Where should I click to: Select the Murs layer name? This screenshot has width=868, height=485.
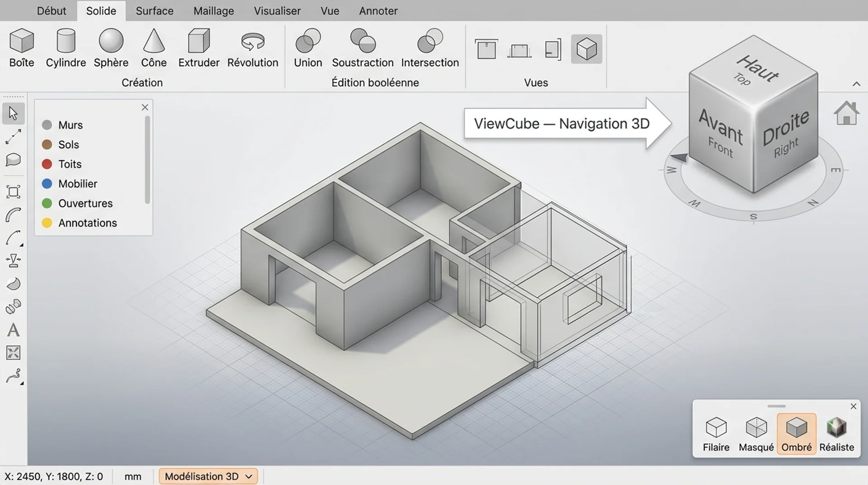71,125
